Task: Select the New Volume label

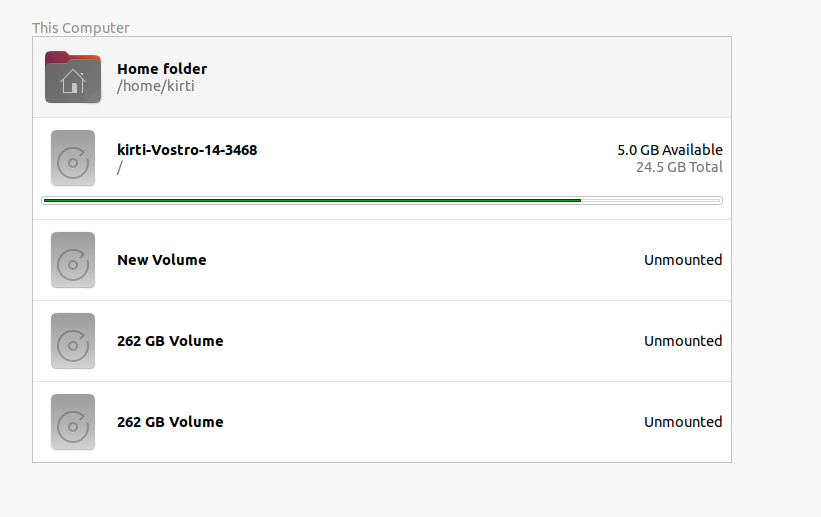Action: 162,260
